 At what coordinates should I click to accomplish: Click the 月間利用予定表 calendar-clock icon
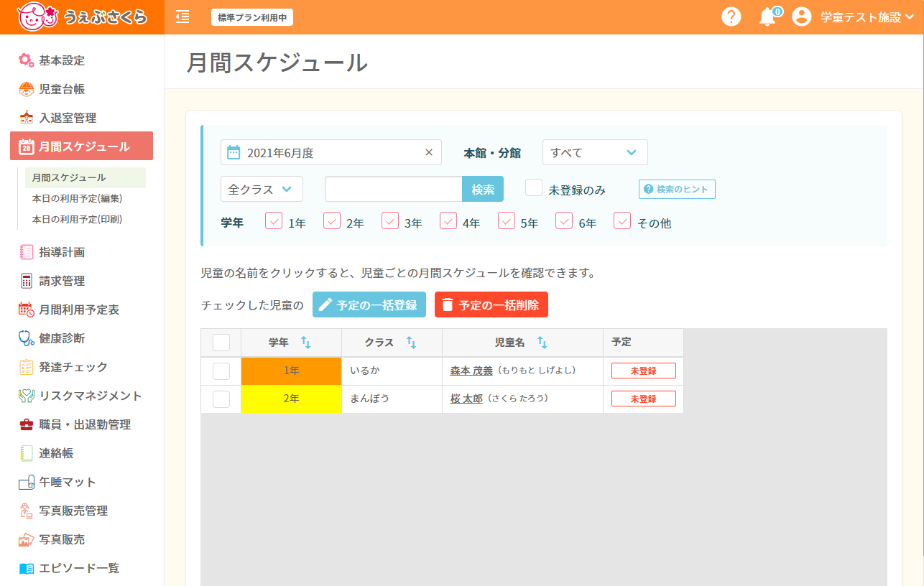pos(26,310)
